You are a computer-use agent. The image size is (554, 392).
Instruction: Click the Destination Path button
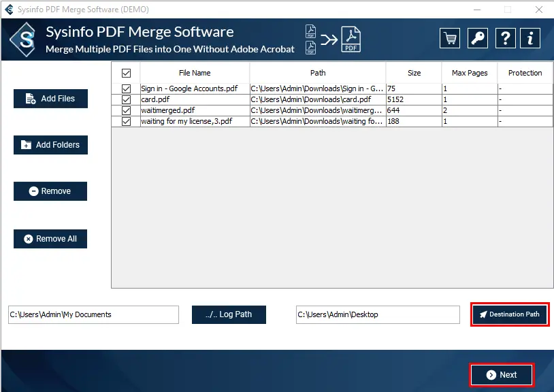coord(509,314)
